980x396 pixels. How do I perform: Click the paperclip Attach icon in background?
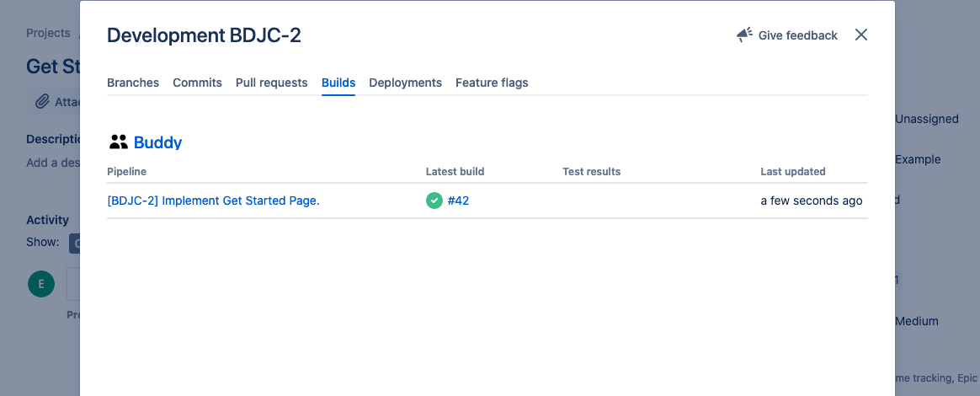42,101
